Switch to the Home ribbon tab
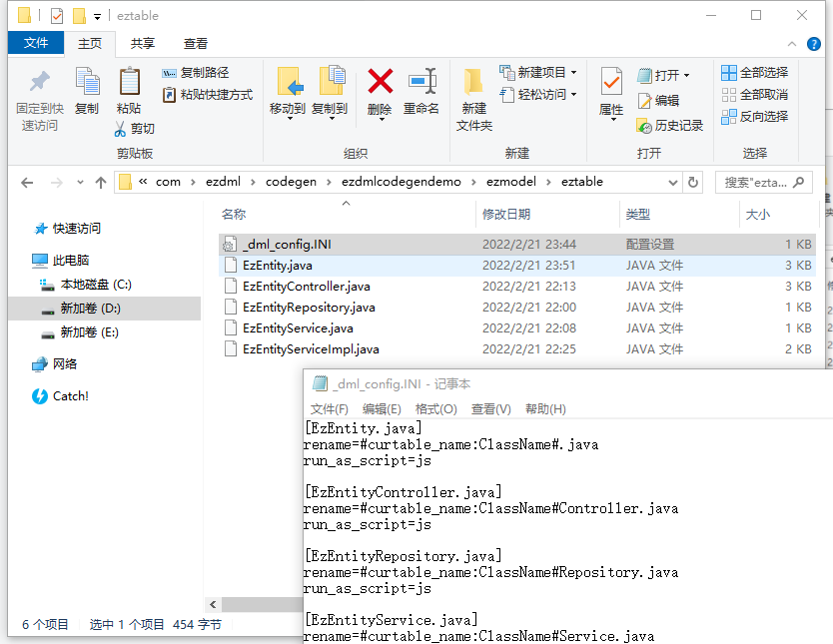This screenshot has width=833, height=644. 90,44
